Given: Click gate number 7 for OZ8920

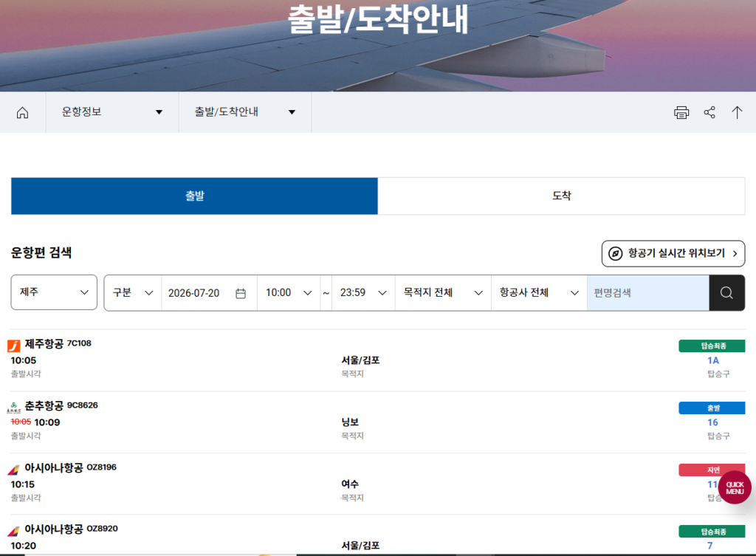Looking at the screenshot, I should tap(709, 546).
